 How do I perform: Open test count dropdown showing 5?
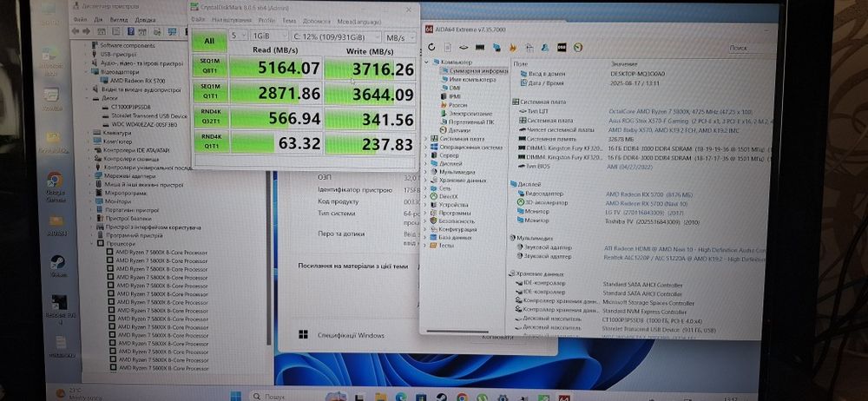(x=238, y=36)
